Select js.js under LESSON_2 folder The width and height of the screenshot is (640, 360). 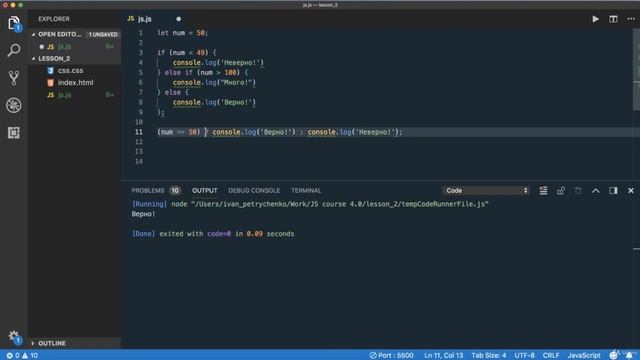coord(74,95)
